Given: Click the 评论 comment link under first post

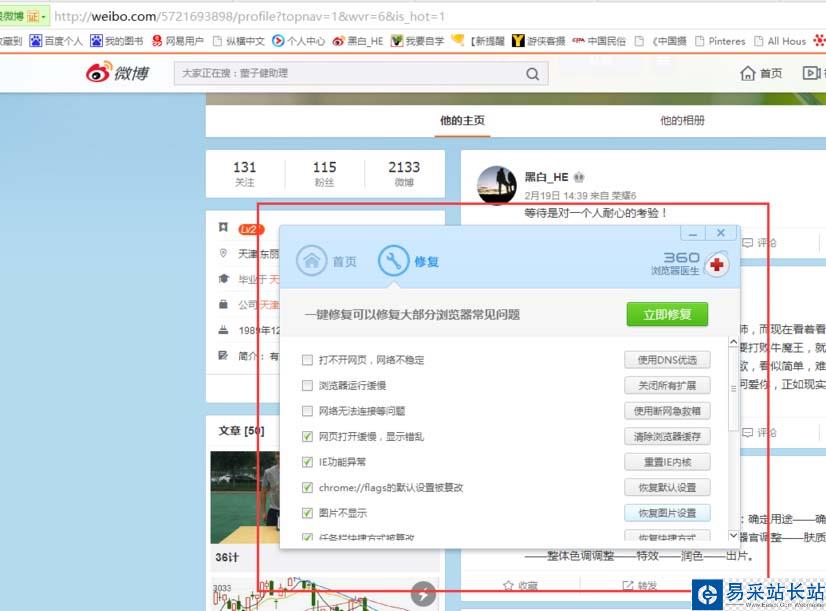Looking at the screenshot, I should click(759, 243).
